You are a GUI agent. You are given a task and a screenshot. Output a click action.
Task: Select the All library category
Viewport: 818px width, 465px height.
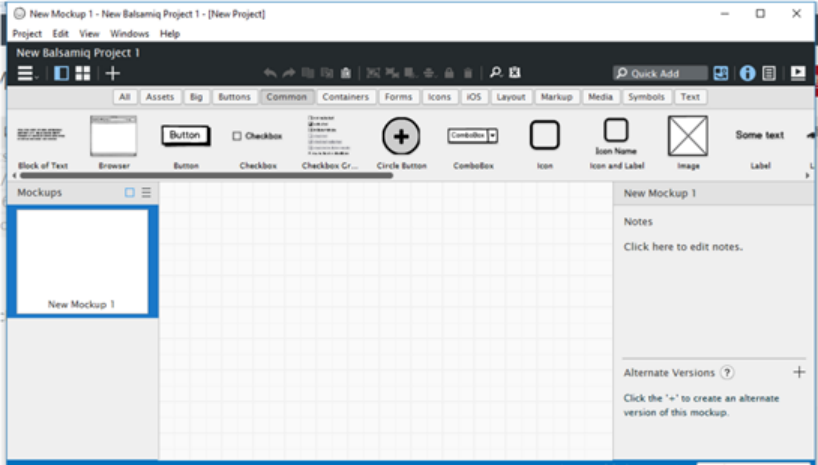click(125, 97)
